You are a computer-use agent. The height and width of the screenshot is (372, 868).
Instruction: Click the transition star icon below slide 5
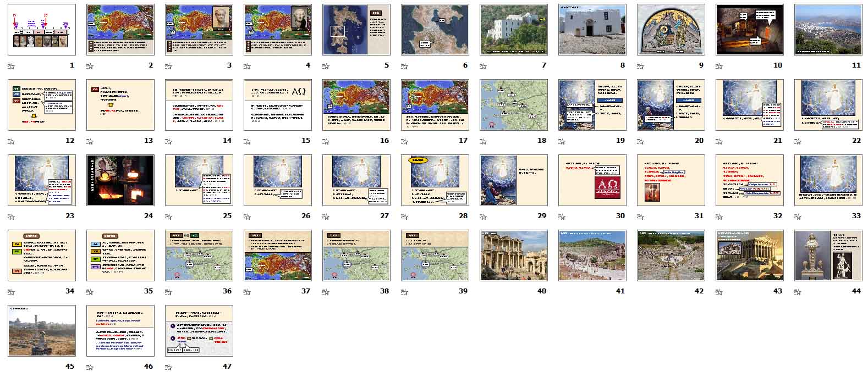326,66
